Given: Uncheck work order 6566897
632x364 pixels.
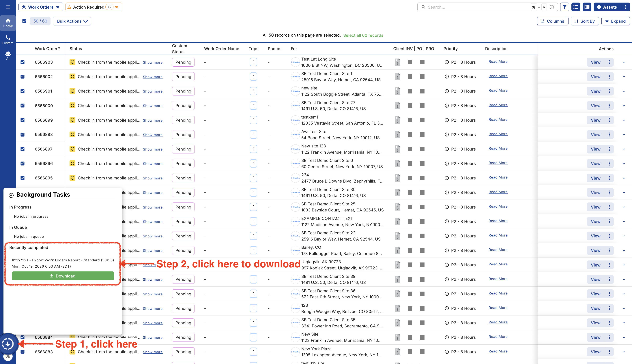Looking at the screenshot, I should click(x=23, y=149).
